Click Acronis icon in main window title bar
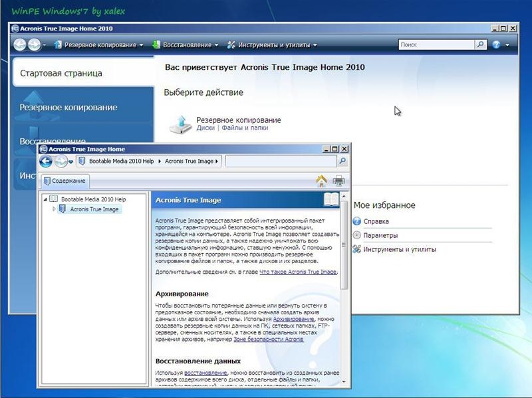 (15, 29)
